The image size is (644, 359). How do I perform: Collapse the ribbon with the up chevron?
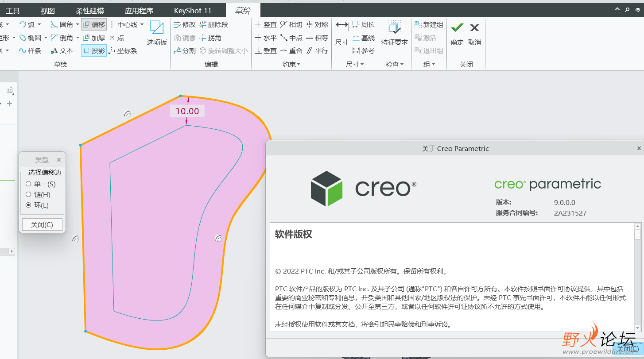pyautogui.click(x=617, y=9)
